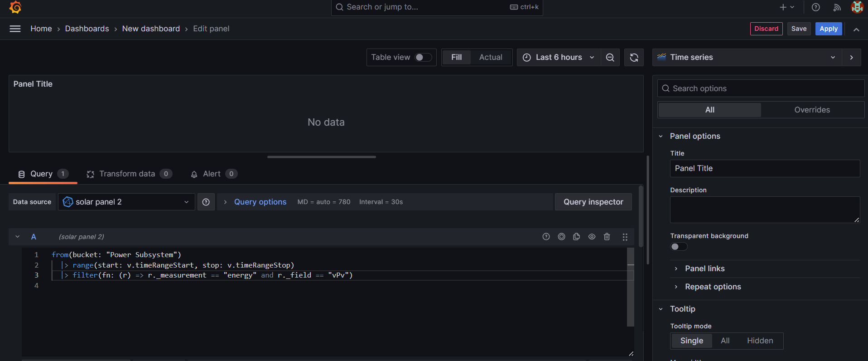Switch to the Transform data tab

[129, 174]
